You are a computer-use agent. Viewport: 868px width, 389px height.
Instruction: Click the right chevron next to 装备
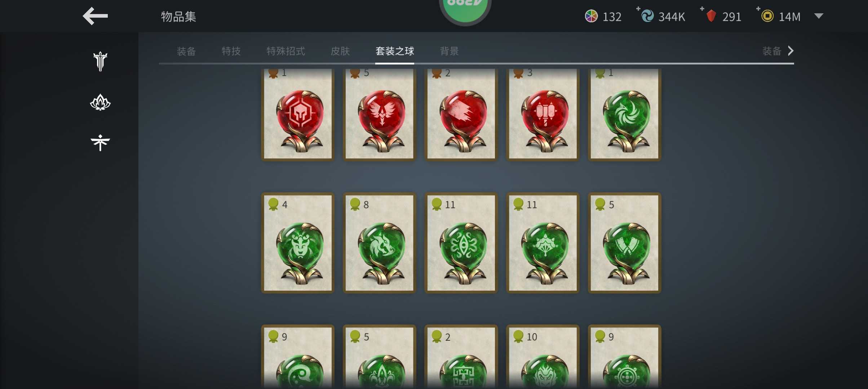tap(791, 51)
